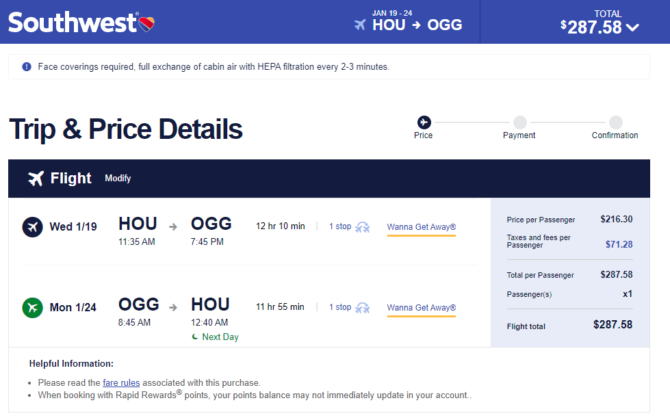Click the Next Day moon icon
The image size is (670, 418).
(195, 337)
